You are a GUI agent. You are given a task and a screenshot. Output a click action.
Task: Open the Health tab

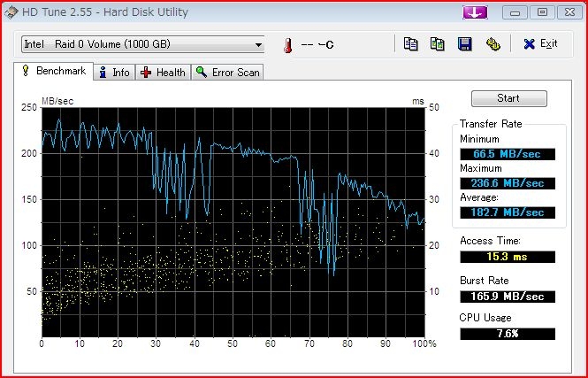coord(163,72)
